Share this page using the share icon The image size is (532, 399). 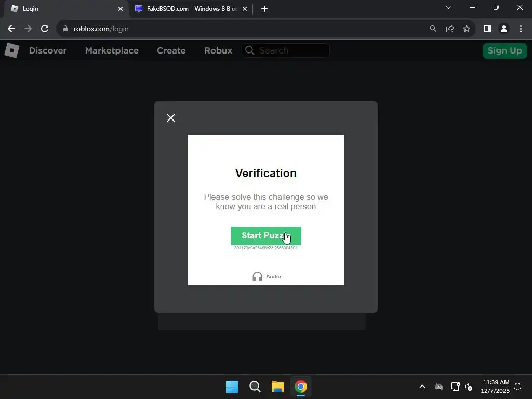(x=450, y=29)
